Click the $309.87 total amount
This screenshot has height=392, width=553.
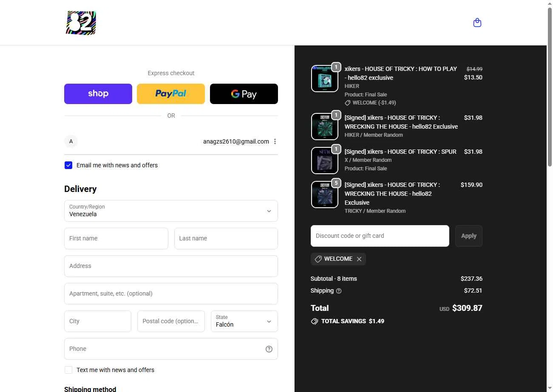(467, 308)
